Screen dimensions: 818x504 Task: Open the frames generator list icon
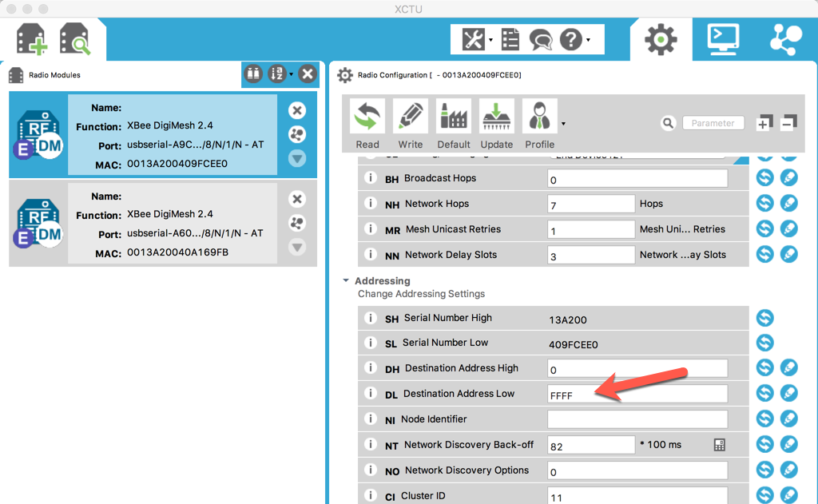tap(510, 39)
